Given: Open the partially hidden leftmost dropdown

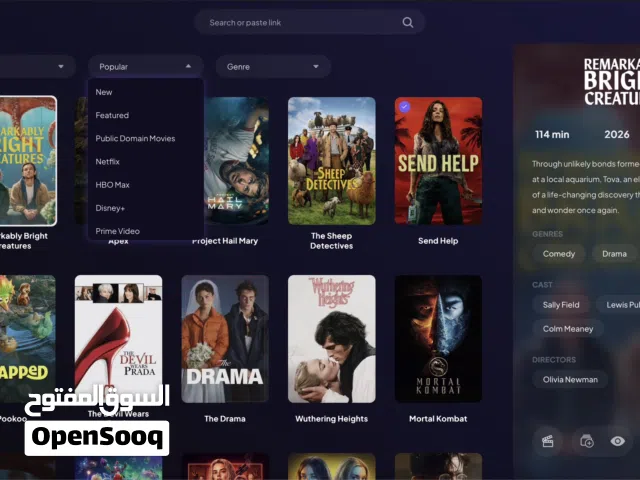Looking at the screenshot, I should pos(37,67).
